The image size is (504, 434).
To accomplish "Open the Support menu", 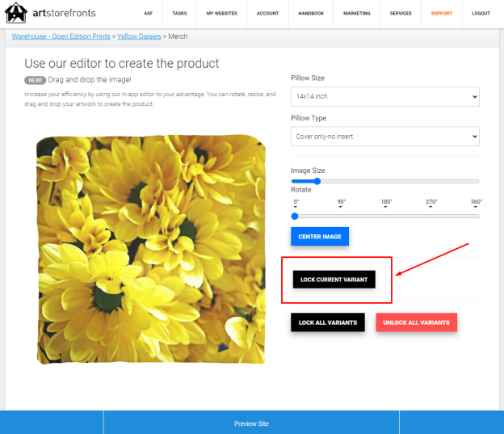I will pos(442,14).
